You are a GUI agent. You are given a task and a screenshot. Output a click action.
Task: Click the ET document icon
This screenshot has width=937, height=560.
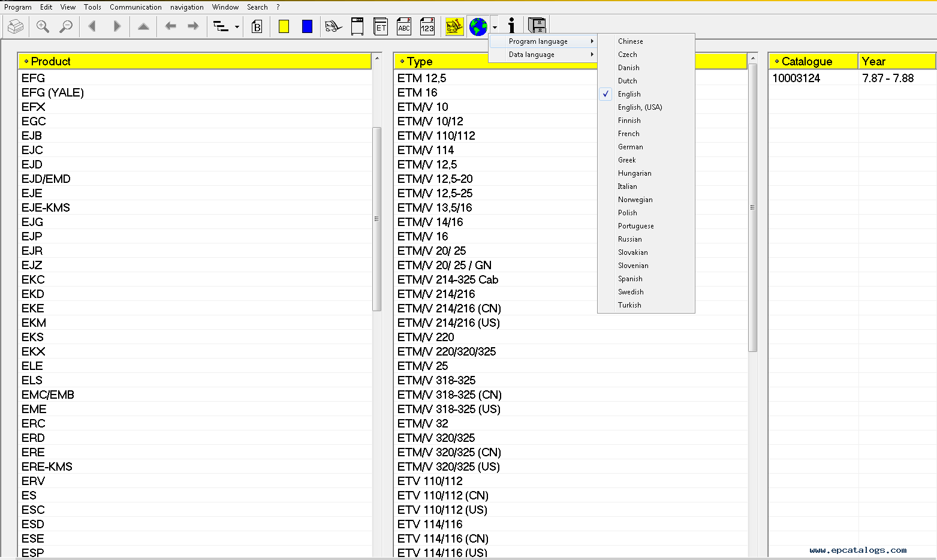381,27
